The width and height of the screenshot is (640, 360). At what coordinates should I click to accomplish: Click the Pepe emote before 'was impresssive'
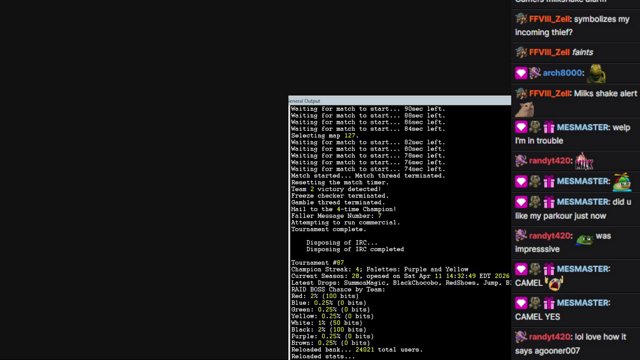tap(584, 239)
